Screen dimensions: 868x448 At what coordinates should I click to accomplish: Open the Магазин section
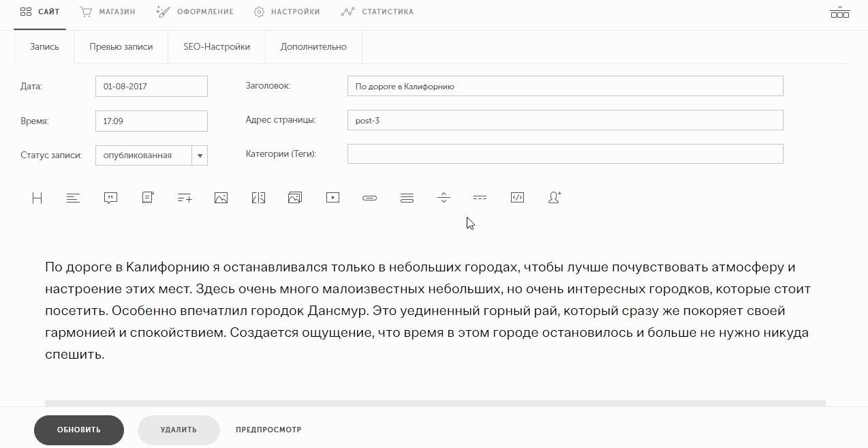[108, 12]
